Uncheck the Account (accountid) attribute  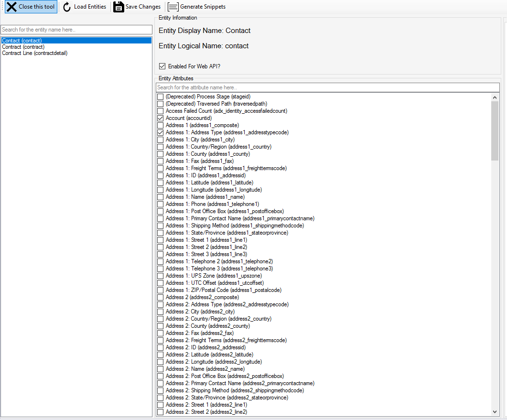click(x=161, y=118)
